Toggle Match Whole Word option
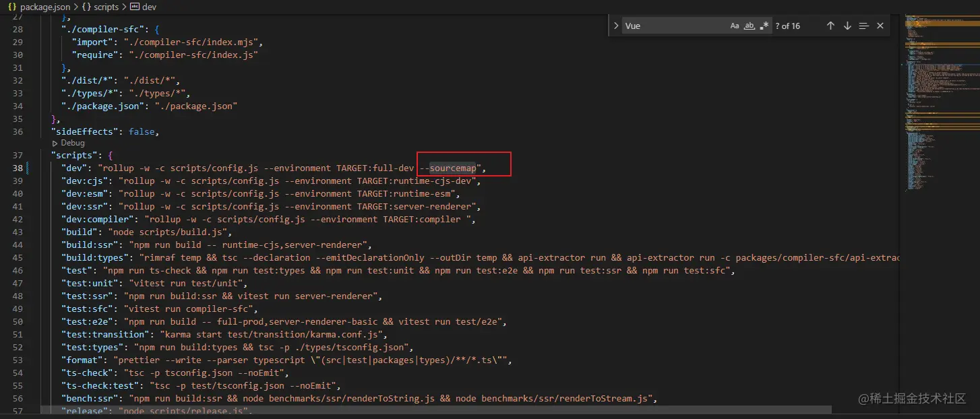This screenshot has height=419, width=980. (x=749, y=26)
